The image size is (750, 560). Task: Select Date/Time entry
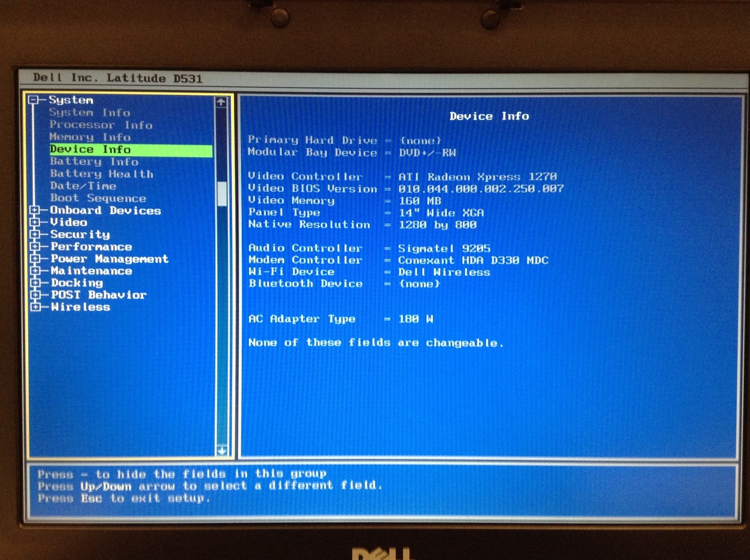83,186
